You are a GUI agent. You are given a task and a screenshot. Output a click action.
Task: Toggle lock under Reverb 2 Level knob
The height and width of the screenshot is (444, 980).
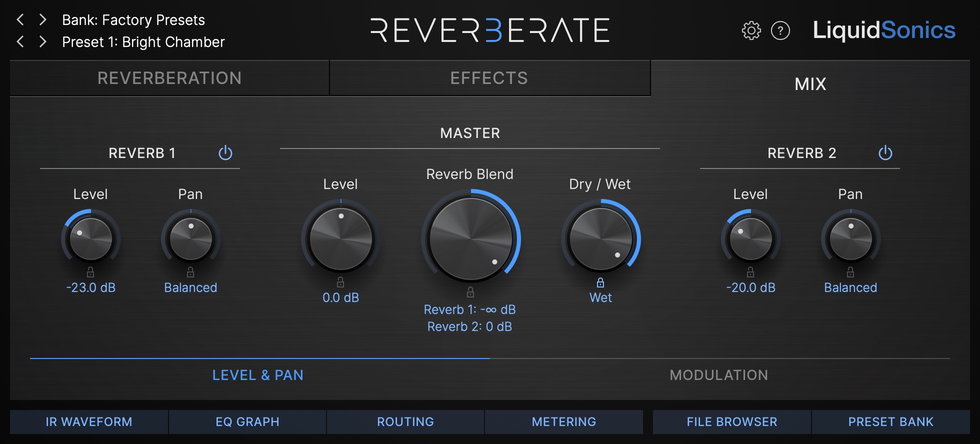pyautogui.click(x=750, y=272)
